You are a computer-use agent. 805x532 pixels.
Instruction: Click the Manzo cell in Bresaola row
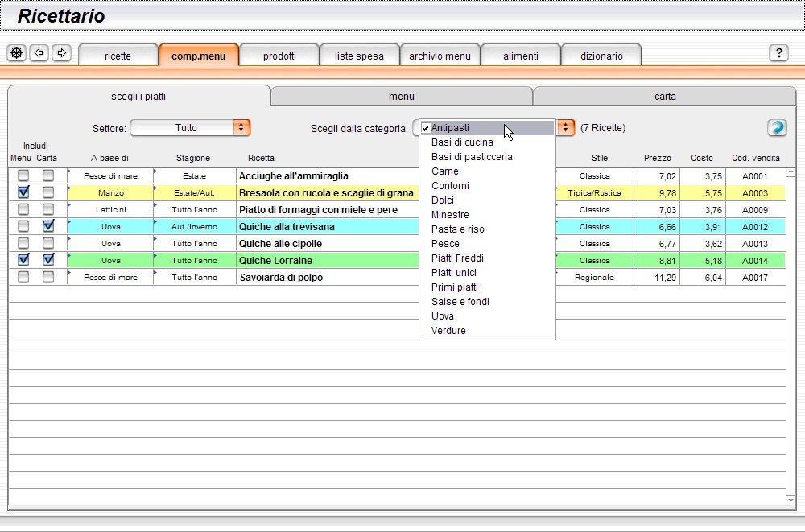click(110, 193)
